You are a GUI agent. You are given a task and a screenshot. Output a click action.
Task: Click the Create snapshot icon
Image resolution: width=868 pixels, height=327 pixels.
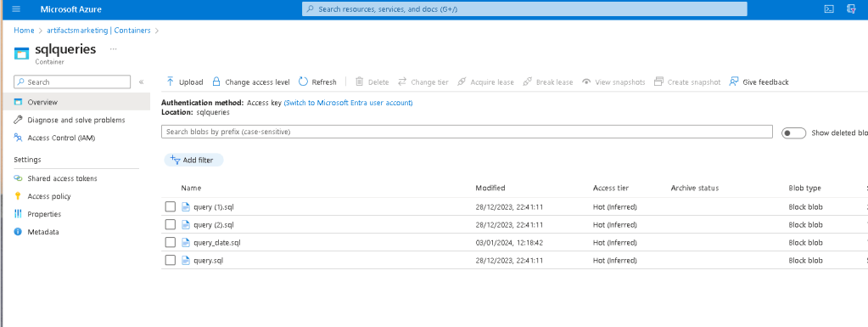(x=658, y=82)
